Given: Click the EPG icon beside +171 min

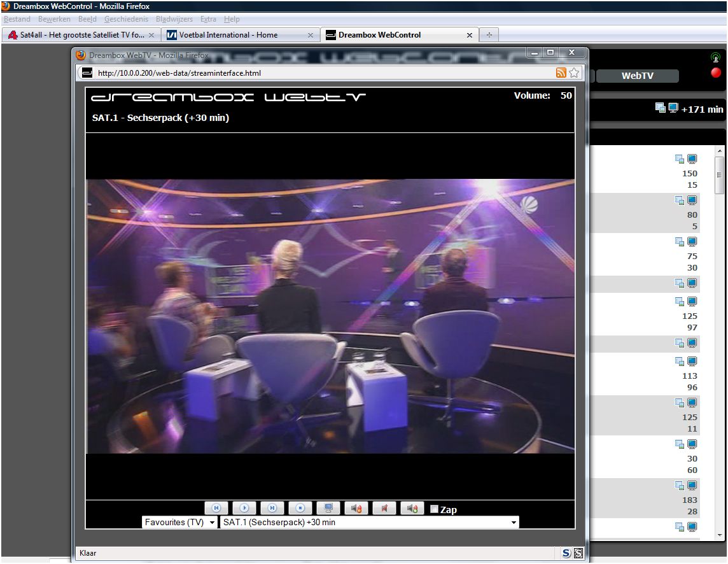Looking at the screenshot, I should 660,108.
